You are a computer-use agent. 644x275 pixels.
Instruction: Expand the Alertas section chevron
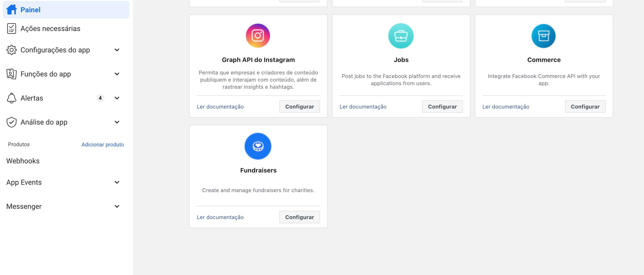click(117, 98)
